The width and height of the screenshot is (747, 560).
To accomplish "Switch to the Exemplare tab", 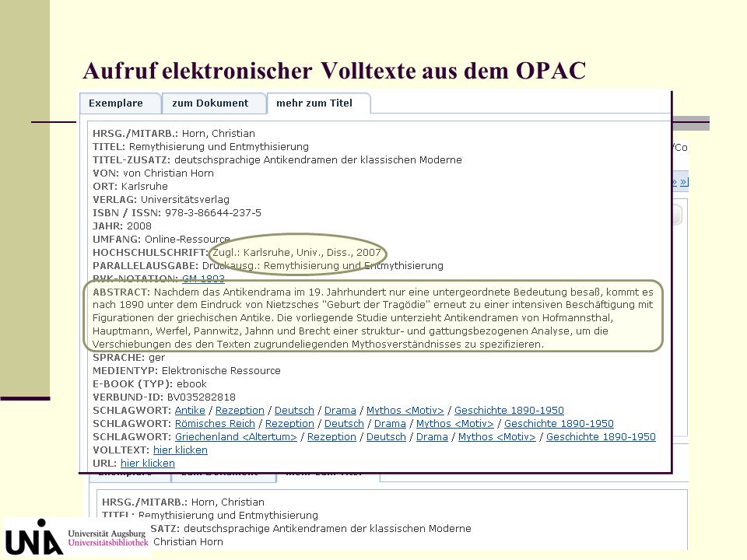I will (120, 103).
